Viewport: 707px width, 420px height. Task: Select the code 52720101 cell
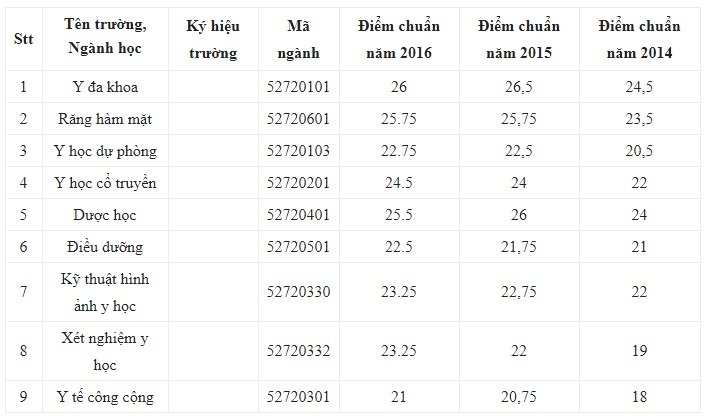[x=298, y=87]
